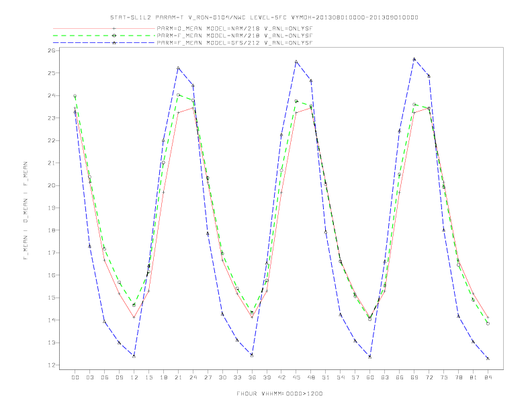The image size is (532, 411).
Task: Click blue GFS triangle peak at hour 21
Action: pos(178,68)
